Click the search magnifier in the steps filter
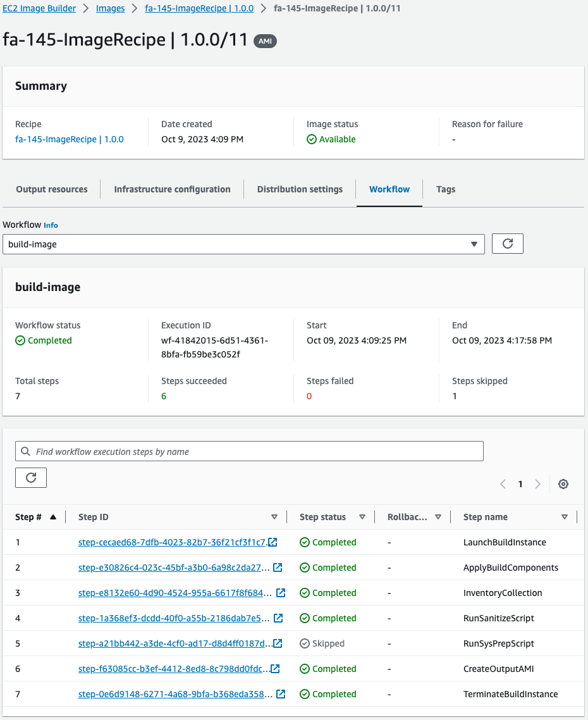Image resolution: width=588 pixels, height=720 pixels. tap(25, 450)
